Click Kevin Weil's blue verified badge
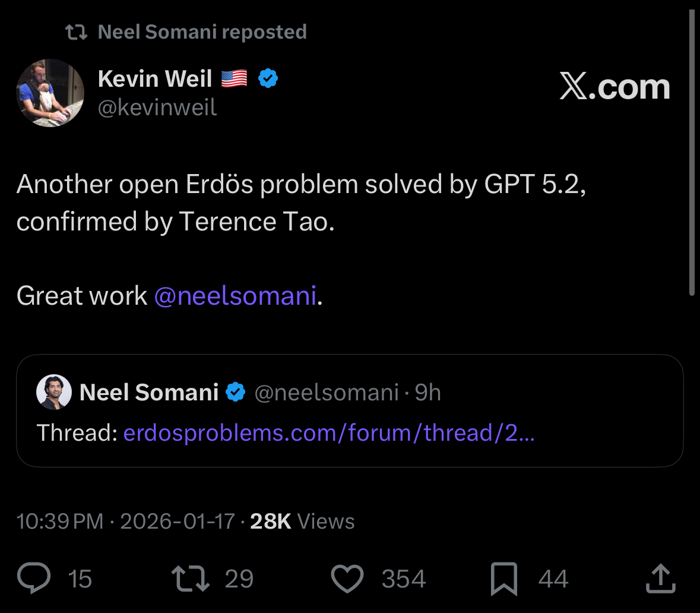700x613 pixels. click(268, 78)
